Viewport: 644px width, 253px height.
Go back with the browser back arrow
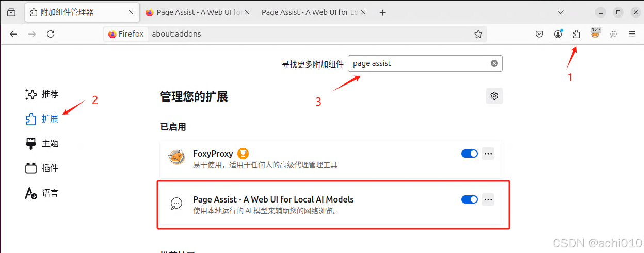pyautogui.click(x=13, y=34)
